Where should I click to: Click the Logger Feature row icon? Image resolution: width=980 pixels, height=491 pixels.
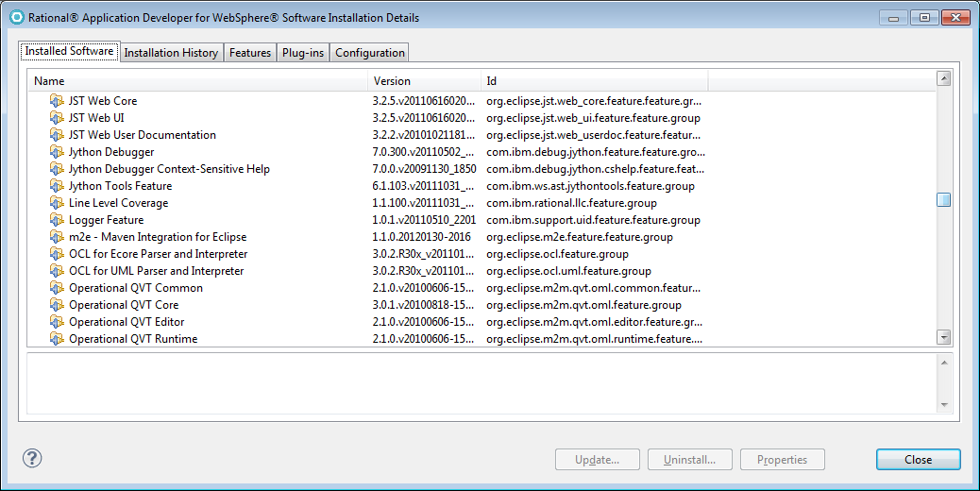point(57,220)
